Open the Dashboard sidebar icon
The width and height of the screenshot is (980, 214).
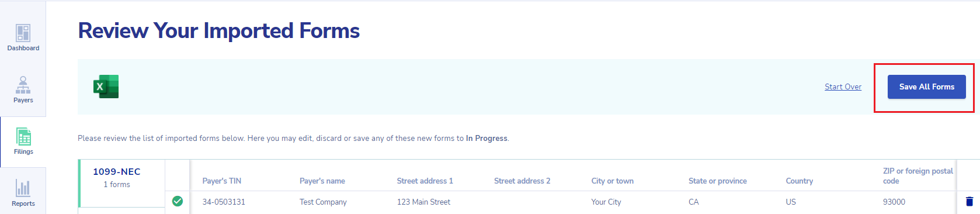pos(23,33)
